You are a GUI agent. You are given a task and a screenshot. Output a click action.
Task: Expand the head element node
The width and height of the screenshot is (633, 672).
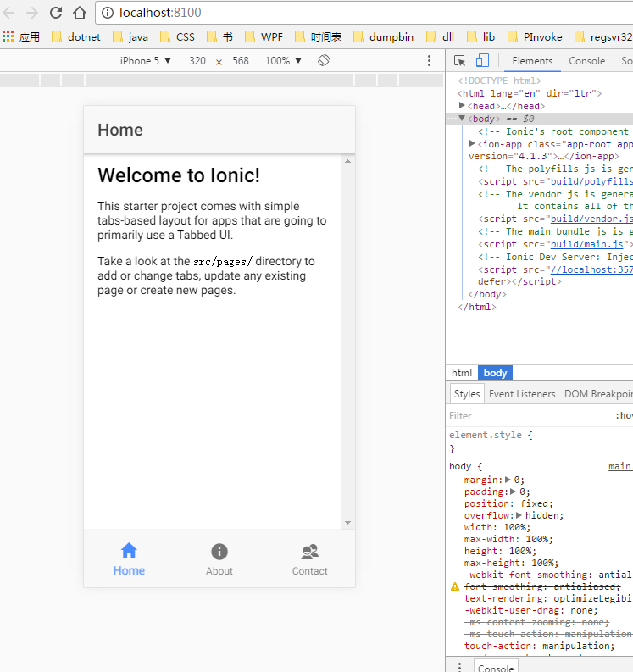[462, 105]
